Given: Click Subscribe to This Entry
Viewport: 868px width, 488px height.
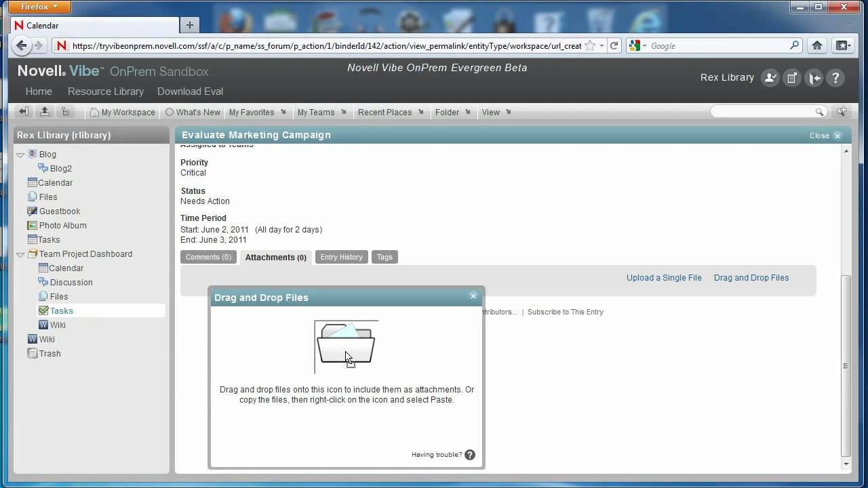Looking at the screenshot, I should point(566,312).
